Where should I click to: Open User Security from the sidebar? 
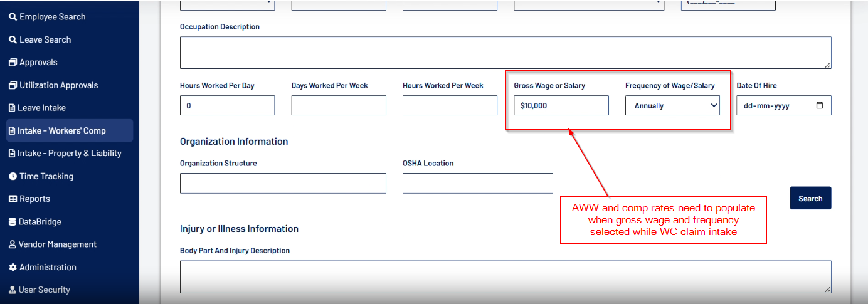pos(44,290)
